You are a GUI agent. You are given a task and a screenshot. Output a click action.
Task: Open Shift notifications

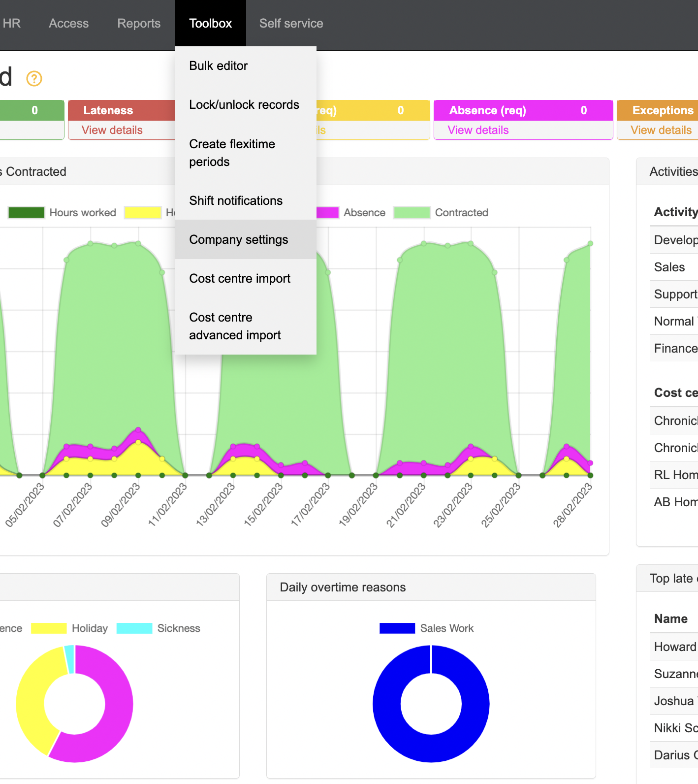[x=246, y=200]
